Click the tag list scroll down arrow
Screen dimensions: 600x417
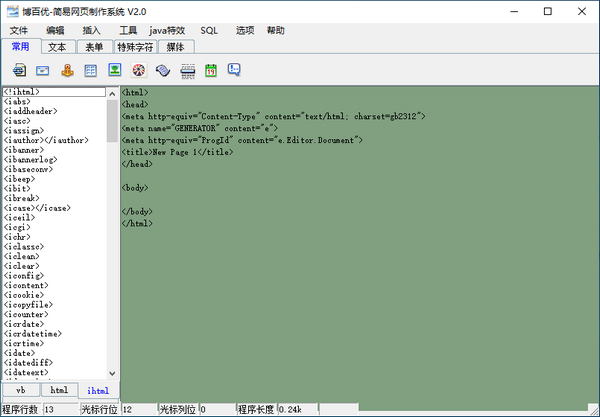click(113, 375)
